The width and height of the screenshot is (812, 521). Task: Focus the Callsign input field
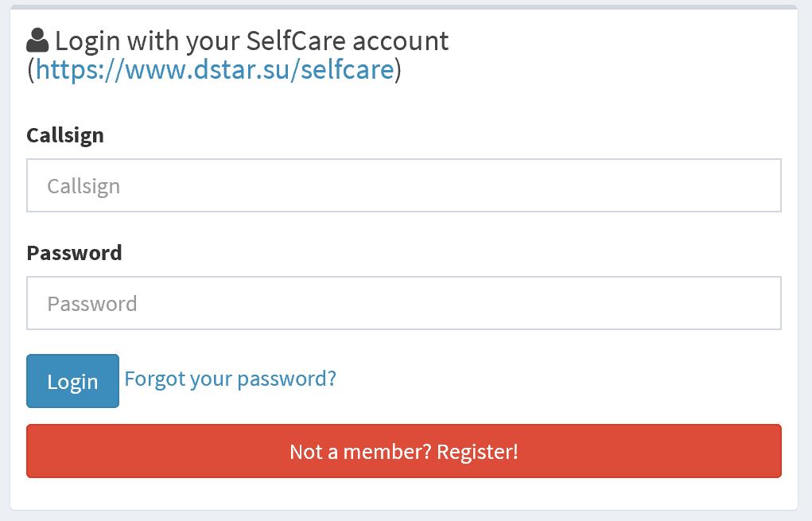[404, 185]
